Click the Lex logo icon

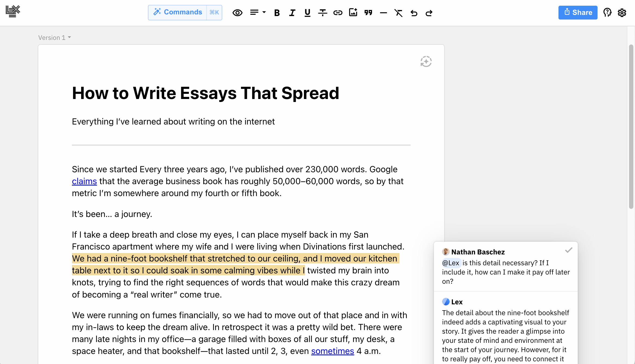pyautogui.click(x=13, y=11)
